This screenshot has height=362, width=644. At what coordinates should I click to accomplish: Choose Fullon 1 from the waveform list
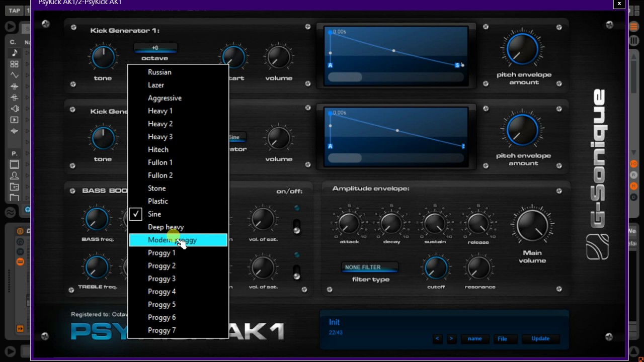178,162
